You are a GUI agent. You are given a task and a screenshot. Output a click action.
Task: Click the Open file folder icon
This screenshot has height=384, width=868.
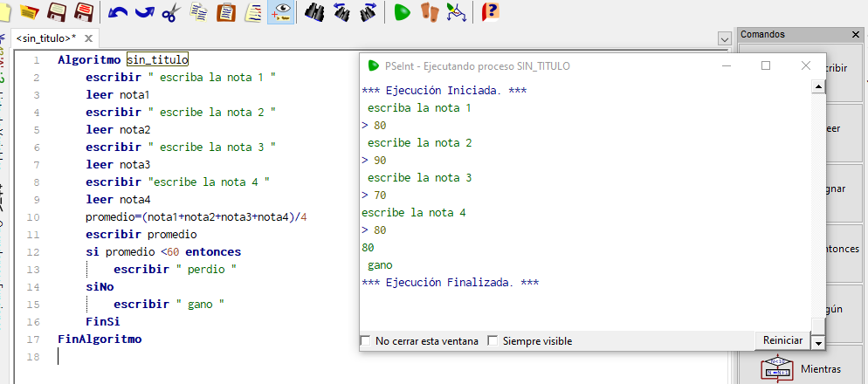(30, 12)
